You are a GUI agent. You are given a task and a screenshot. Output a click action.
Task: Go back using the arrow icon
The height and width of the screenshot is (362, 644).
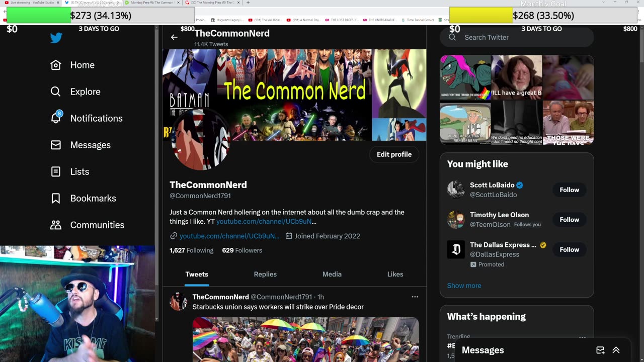tap(174, 37)
